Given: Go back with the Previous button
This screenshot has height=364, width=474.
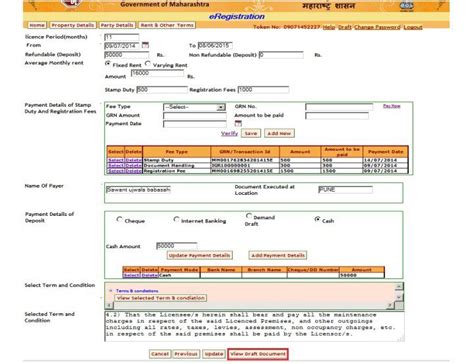Looking at the screenshot, I should [186, 354].
